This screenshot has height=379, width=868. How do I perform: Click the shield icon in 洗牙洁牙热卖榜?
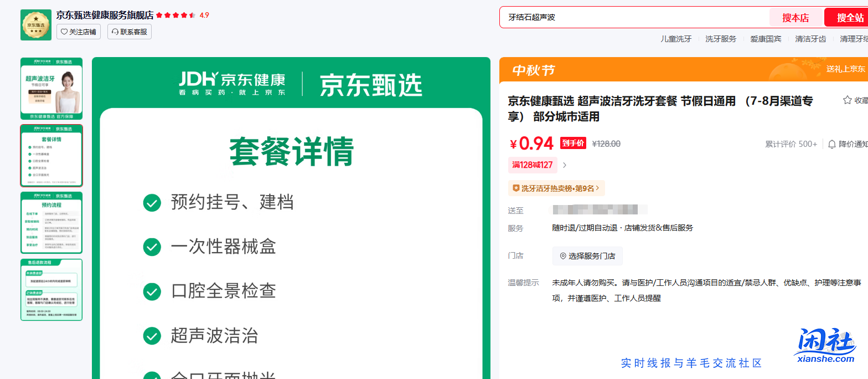tap(516, 188)
